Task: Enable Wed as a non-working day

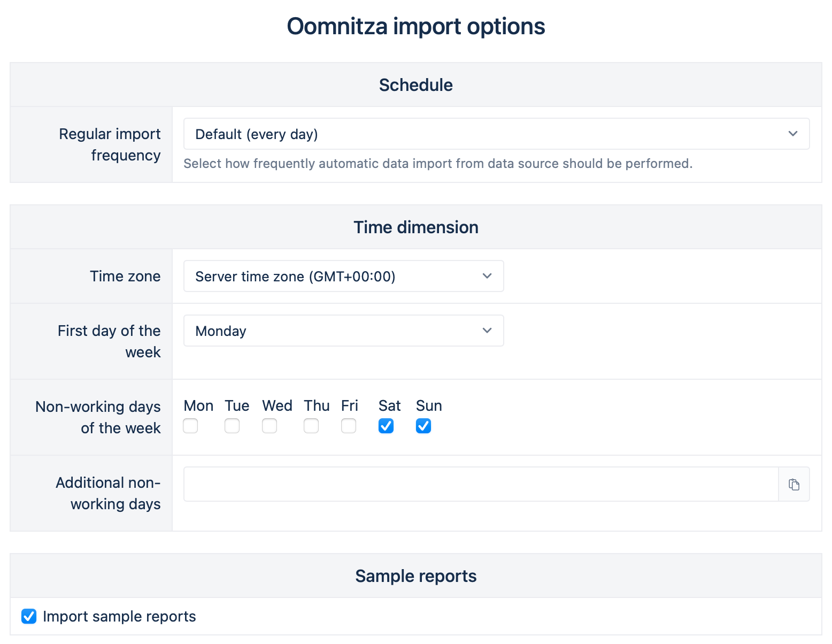Action: tap(269, 426)
